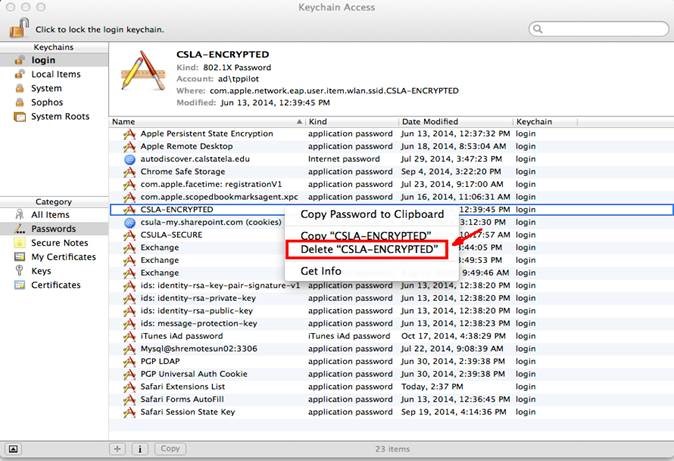
Task: Select Local Items keychain
Action: coord(54,74)
